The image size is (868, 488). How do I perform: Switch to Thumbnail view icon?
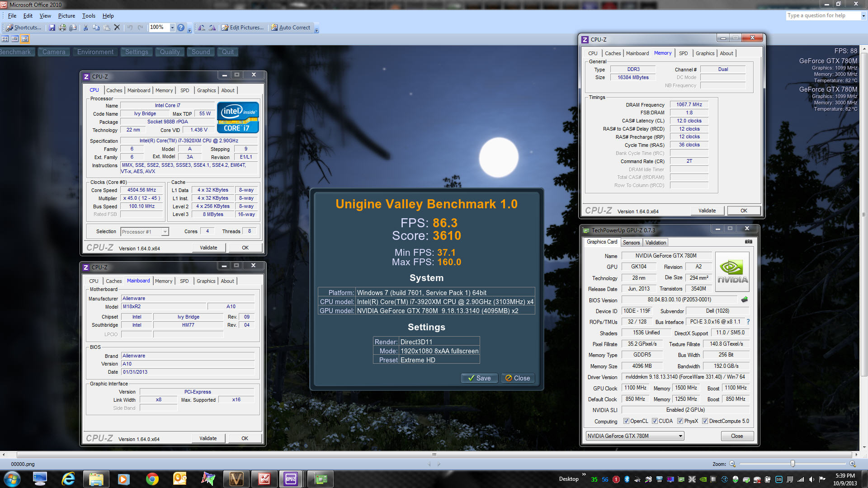5,39
